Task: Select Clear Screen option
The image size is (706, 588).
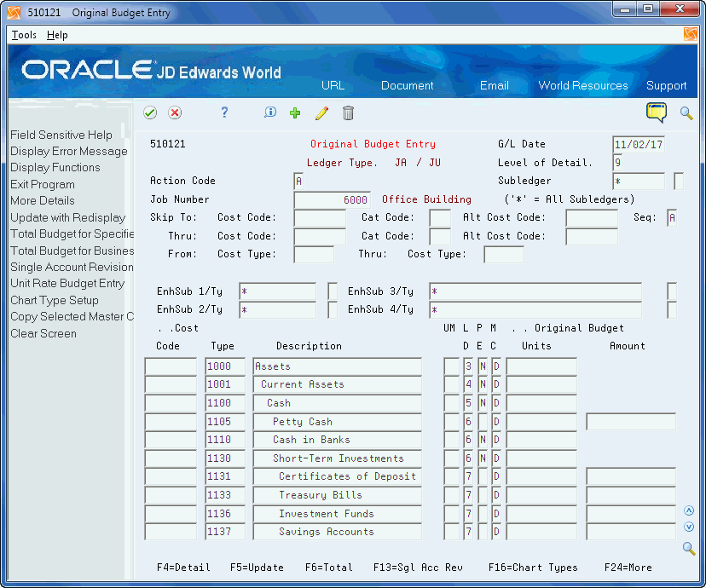Action: coord(43,333)
